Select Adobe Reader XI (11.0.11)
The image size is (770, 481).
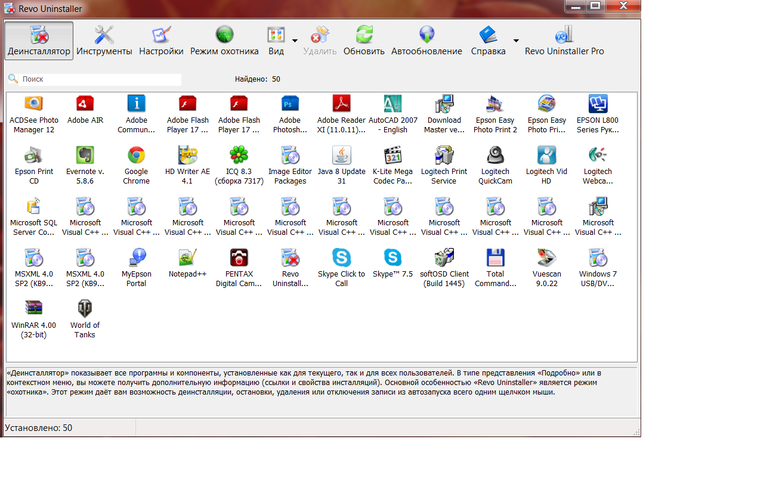[x=341, y=114]
